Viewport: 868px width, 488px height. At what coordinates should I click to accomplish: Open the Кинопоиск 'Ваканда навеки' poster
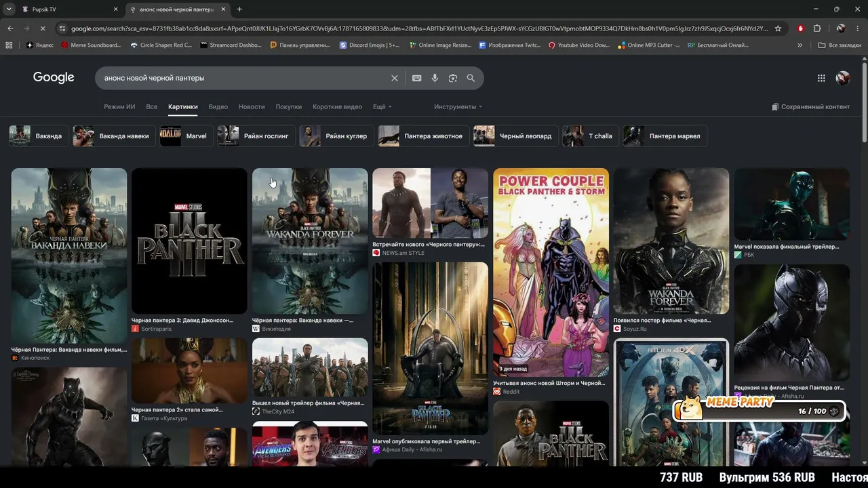69,256
